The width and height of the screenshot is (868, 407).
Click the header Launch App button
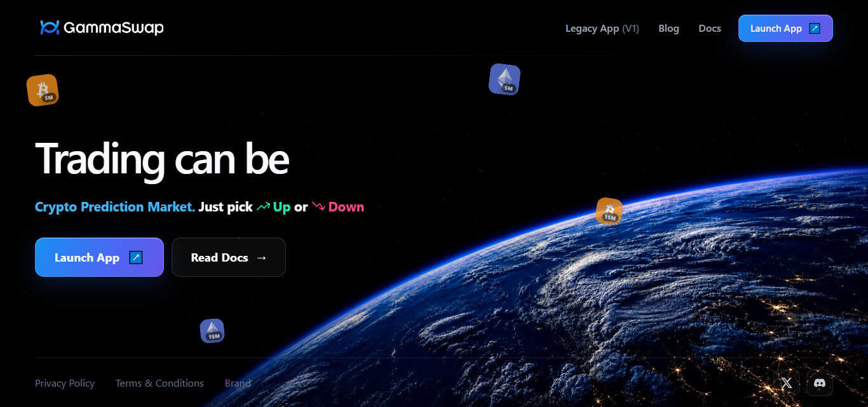click(785, 29)
